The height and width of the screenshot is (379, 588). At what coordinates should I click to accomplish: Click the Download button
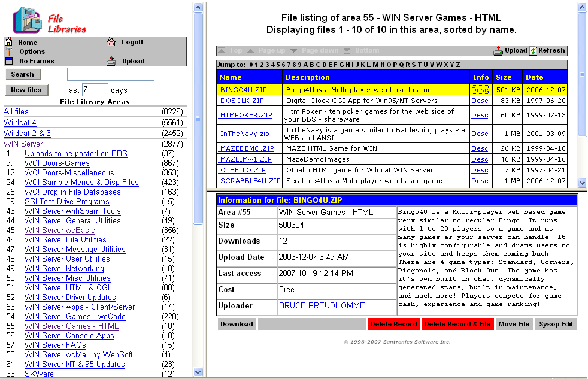click(237, 324)
